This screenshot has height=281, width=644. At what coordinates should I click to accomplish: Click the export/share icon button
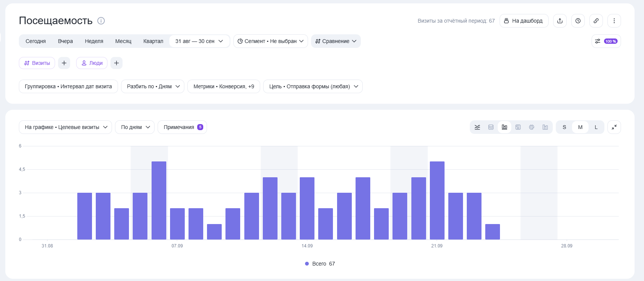tap(560, 21)
